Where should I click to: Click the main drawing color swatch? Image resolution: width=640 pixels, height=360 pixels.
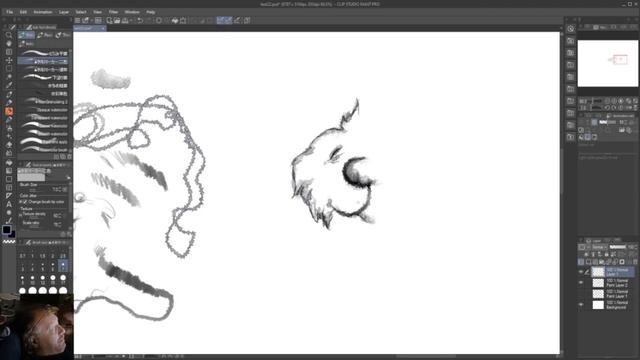(x=6, y=230)
